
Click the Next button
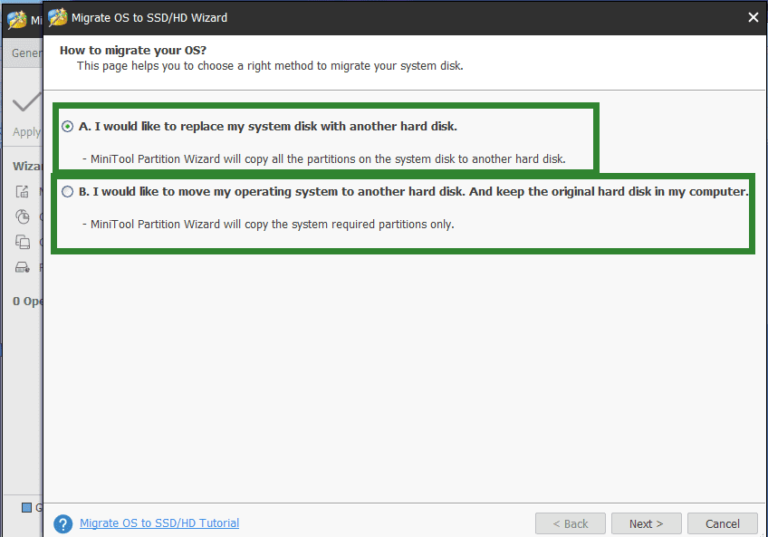(x=646, y=524)
